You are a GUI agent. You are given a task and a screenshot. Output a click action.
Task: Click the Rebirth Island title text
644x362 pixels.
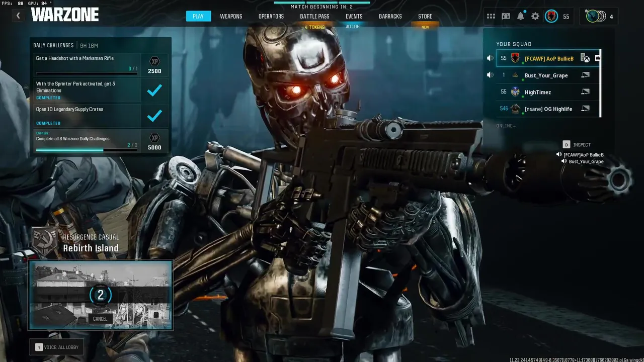click(x=91, y=248)
